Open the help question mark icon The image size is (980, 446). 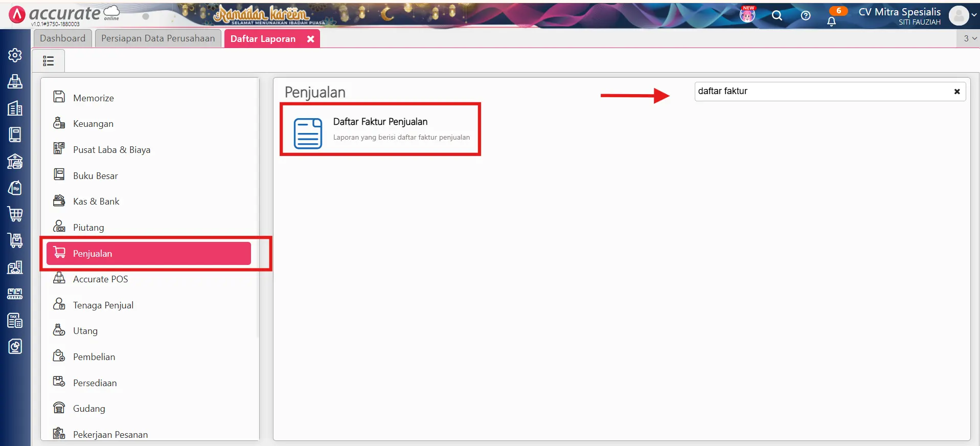[x=805, y=16]
